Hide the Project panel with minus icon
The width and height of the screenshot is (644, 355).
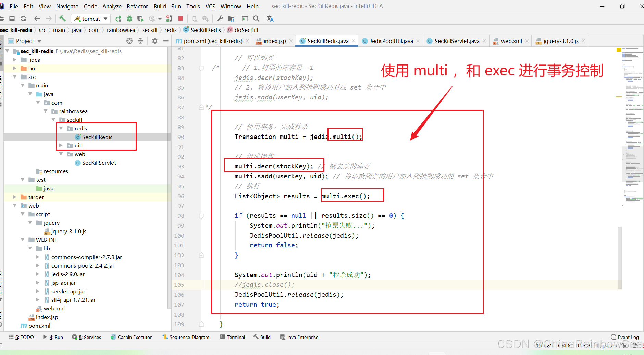pyautogui.click(x=166, y=41)
